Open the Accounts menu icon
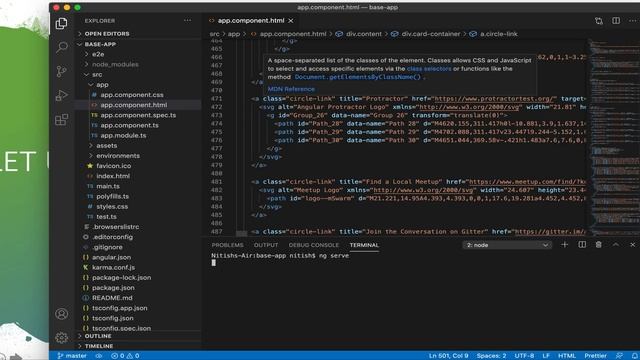The height and width of the screenshot is (360, 640). (62, 313)
